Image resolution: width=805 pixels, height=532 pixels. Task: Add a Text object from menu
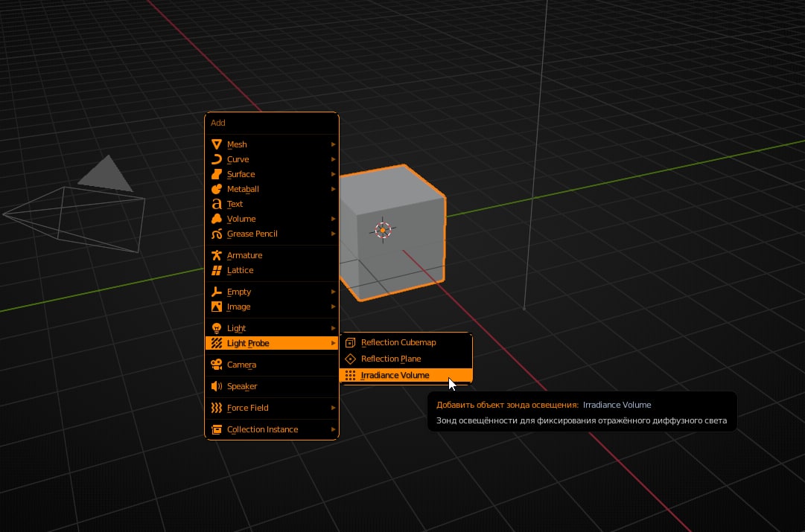(x=272, y=204)
